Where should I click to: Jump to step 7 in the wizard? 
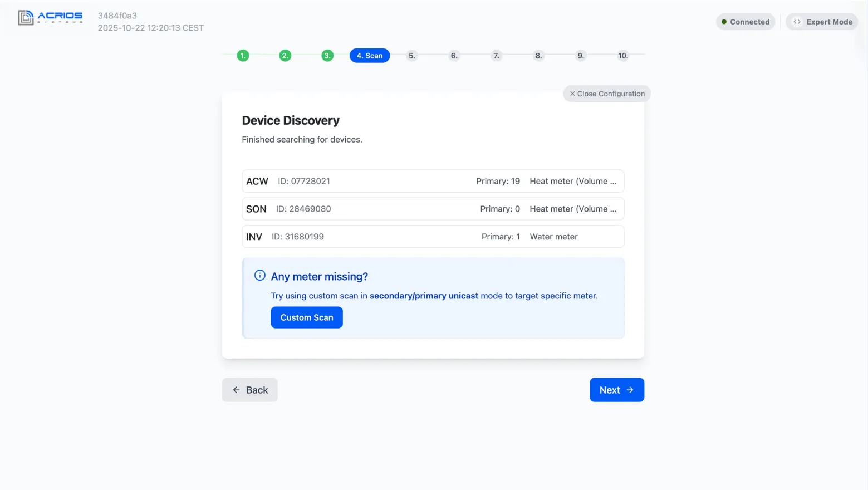coord(496,56)
